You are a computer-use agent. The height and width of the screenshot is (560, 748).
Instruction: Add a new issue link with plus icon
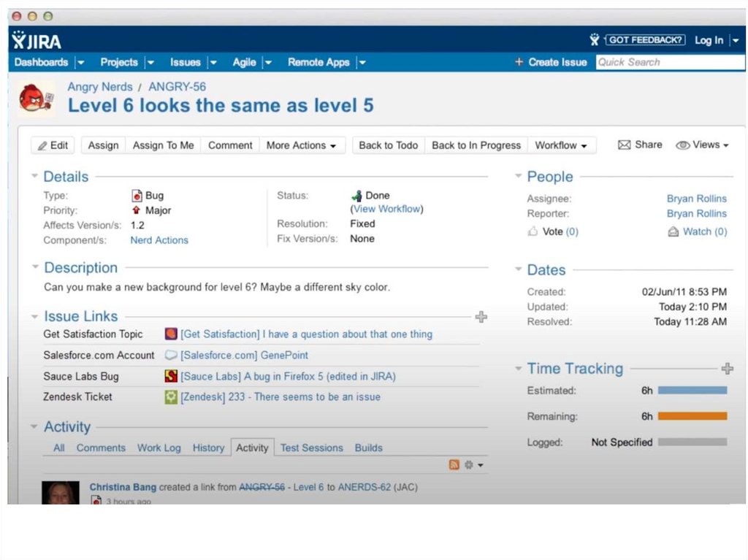(481, 317)
